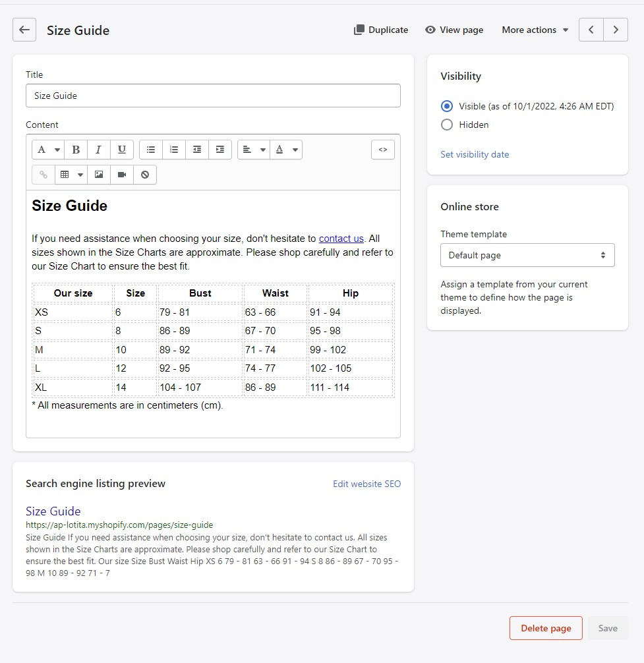
Task: Show HTML code view
Action: [383, 150]
